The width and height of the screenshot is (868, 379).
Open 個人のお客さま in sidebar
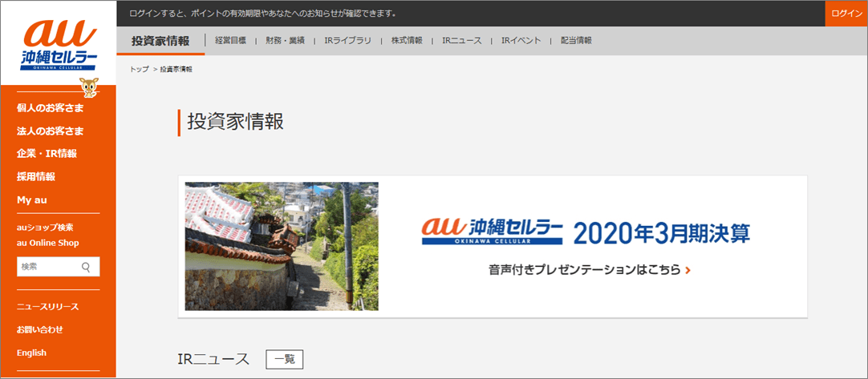51,108
